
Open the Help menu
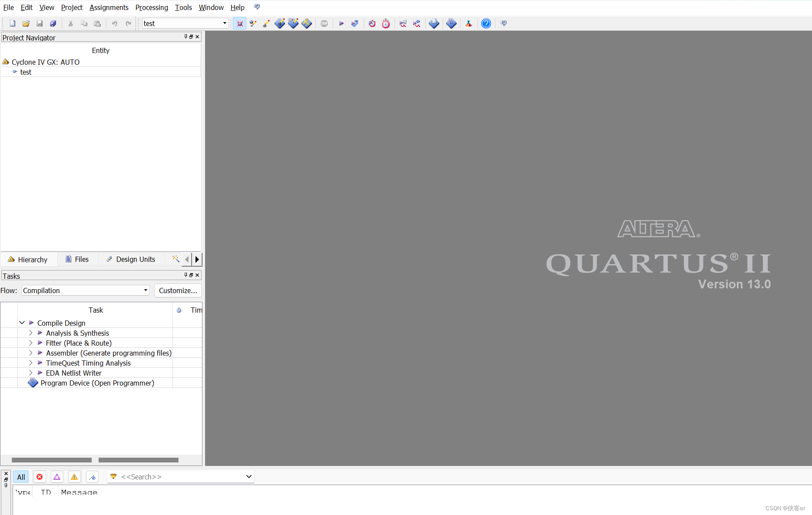click(x=237, y=7)
